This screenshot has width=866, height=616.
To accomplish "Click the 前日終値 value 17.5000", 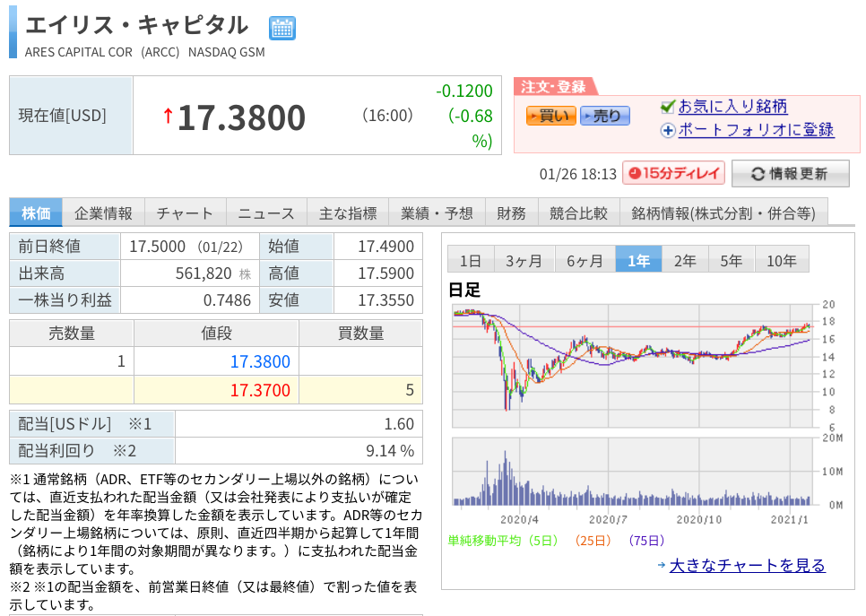I will (158, 247).
